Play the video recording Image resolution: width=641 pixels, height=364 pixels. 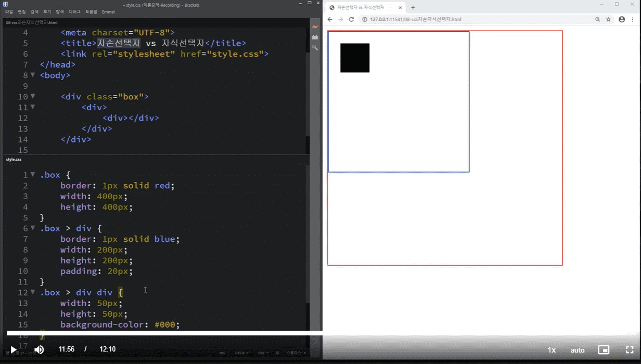coord(14,349)
